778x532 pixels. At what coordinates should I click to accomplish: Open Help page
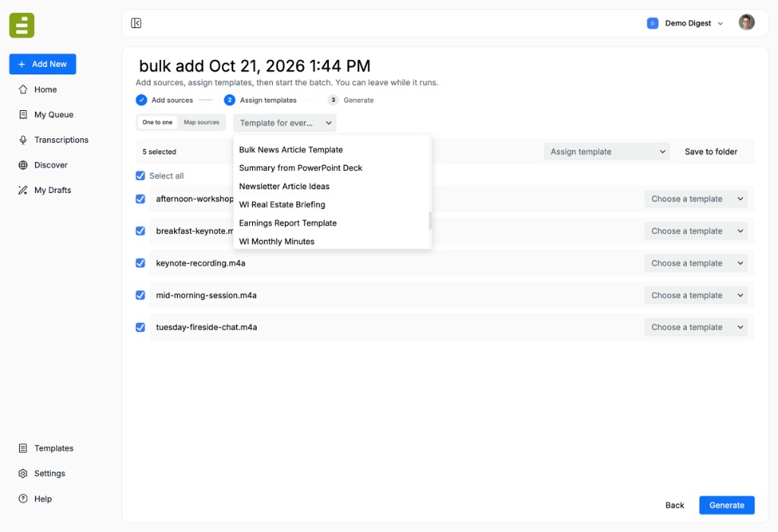(43, 499)
